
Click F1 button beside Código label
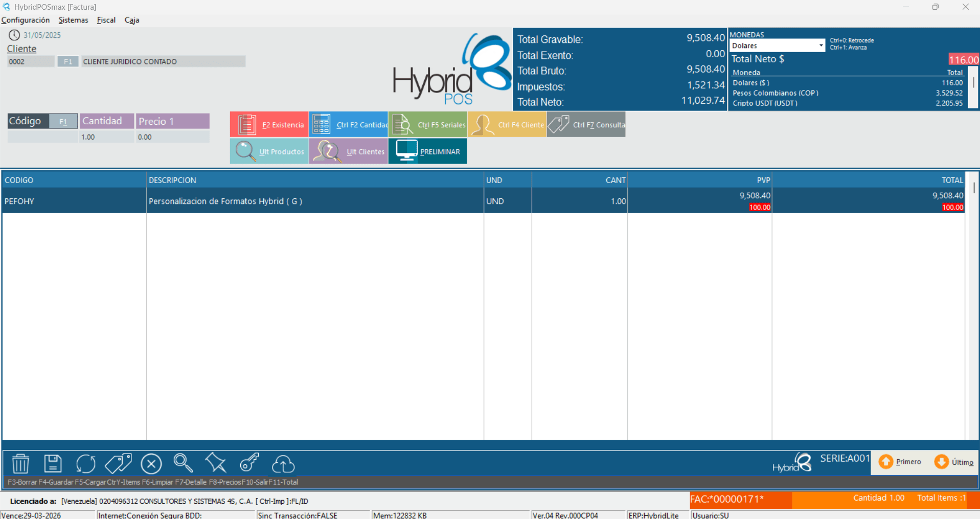click(63, 121)
